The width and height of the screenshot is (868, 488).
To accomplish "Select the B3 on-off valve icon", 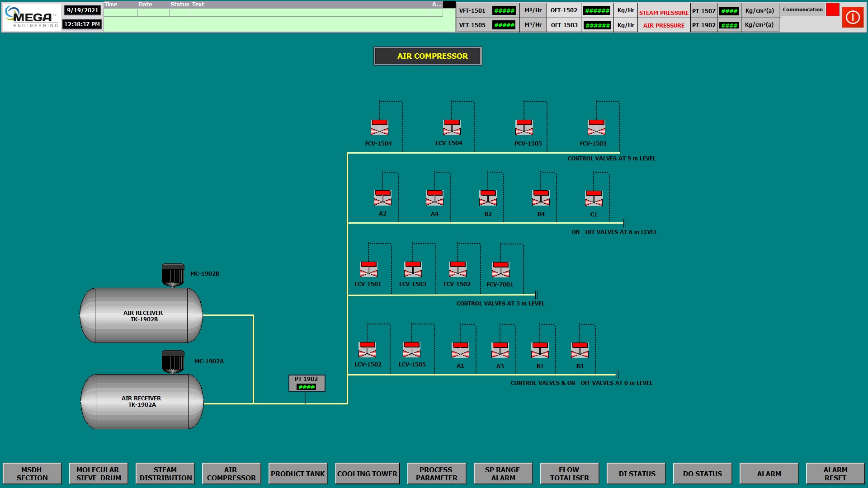I will [580, 350].
